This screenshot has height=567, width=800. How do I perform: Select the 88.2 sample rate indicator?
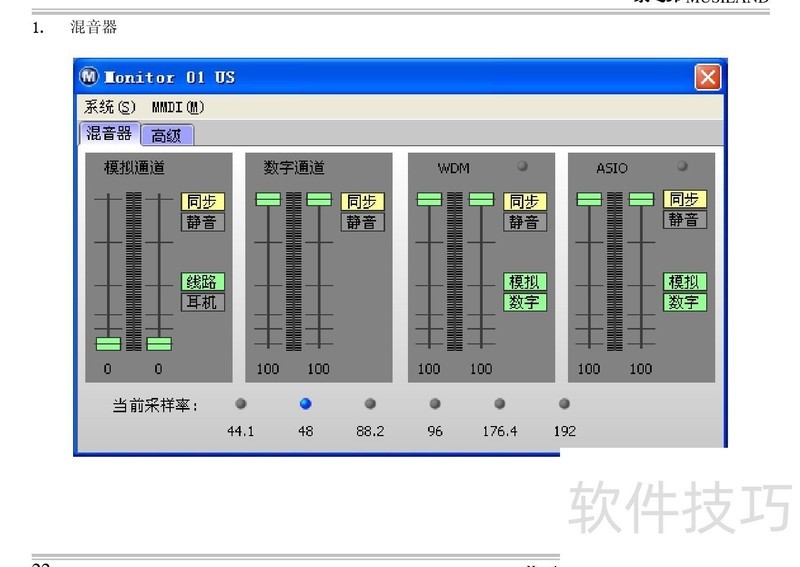click(370, 404)
